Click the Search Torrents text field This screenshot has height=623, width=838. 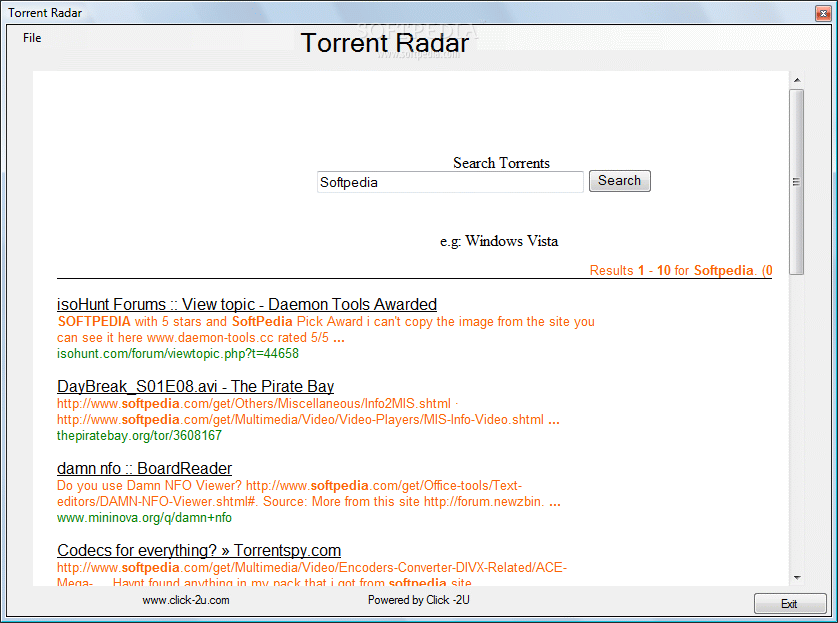(450, 182)
